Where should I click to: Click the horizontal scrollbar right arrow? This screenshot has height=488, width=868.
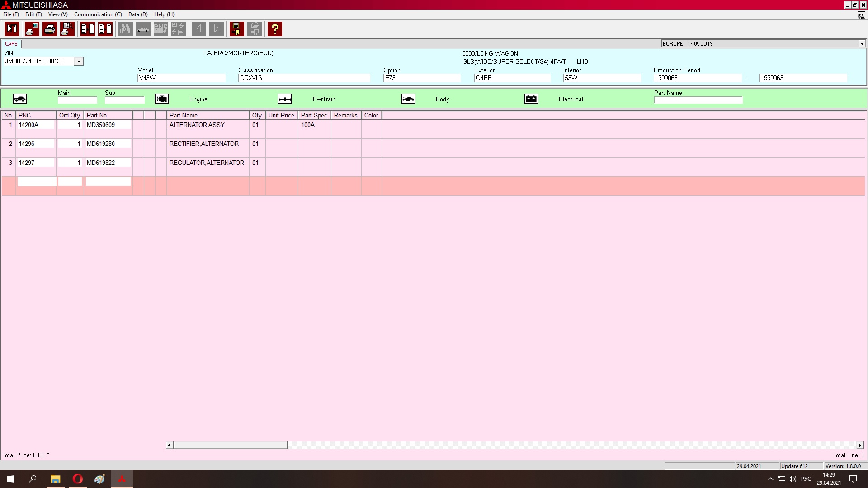[x=860, y=446]
